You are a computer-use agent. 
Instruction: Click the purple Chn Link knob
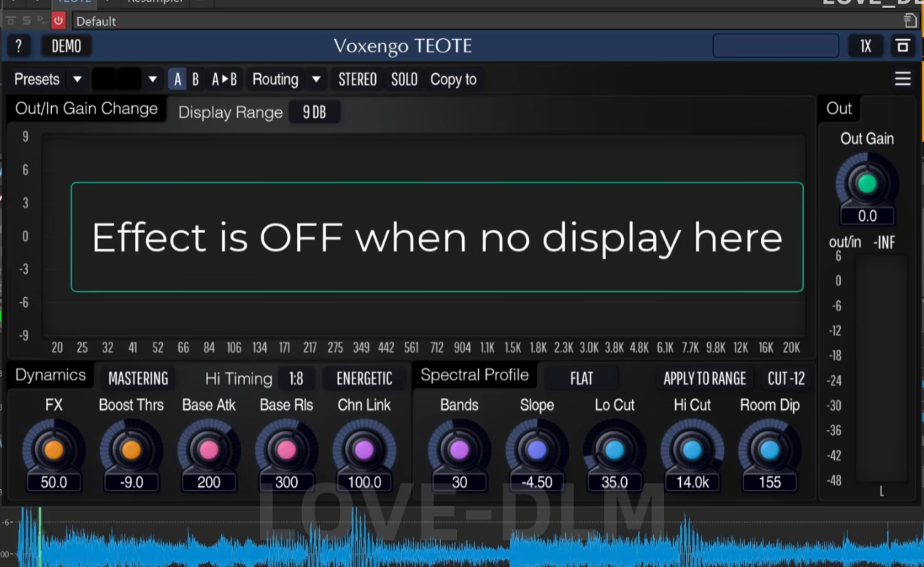[x=364, y=450]
